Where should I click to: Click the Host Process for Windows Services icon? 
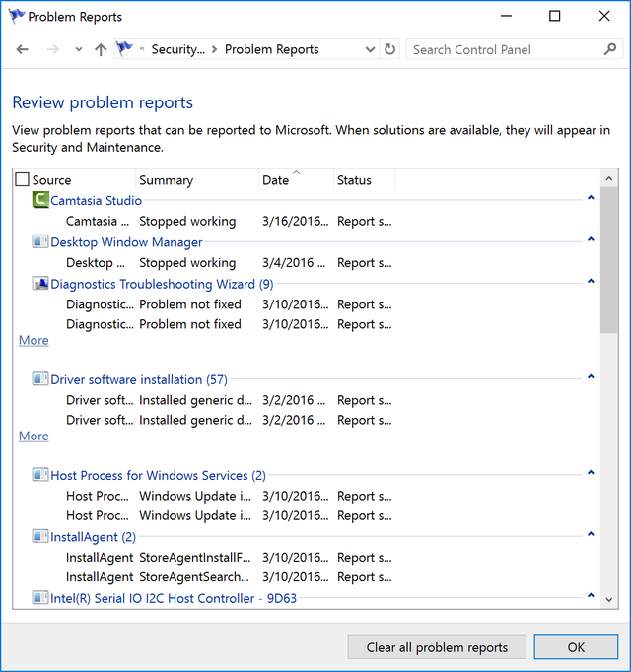coord(40,475)
